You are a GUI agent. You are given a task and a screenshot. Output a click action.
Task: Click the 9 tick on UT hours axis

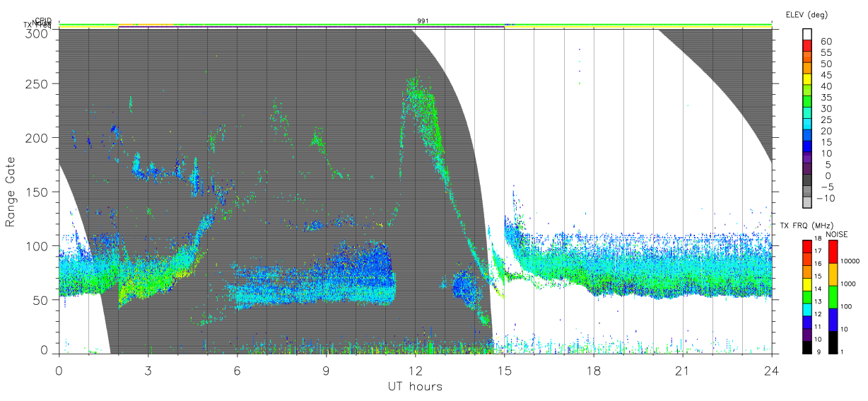pyautogui.click(x=326, y=371)
